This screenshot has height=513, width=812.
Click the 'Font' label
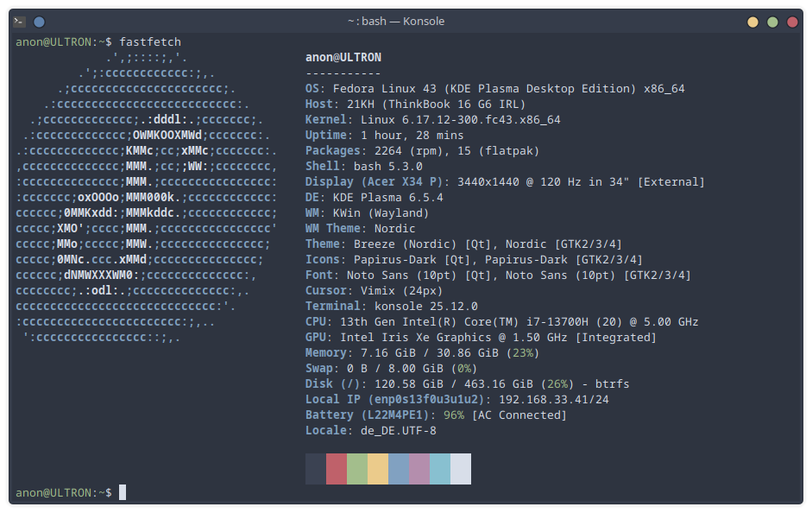(x=319, y=275)
